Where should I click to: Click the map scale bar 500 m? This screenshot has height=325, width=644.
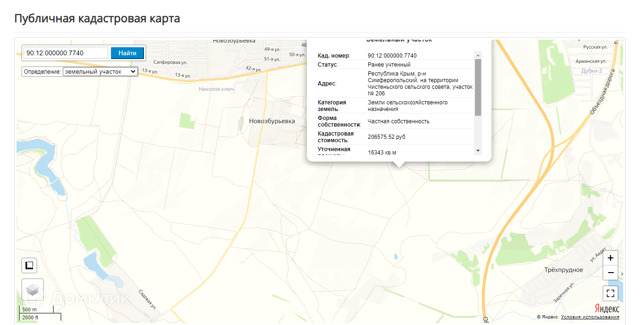[36, 310]
